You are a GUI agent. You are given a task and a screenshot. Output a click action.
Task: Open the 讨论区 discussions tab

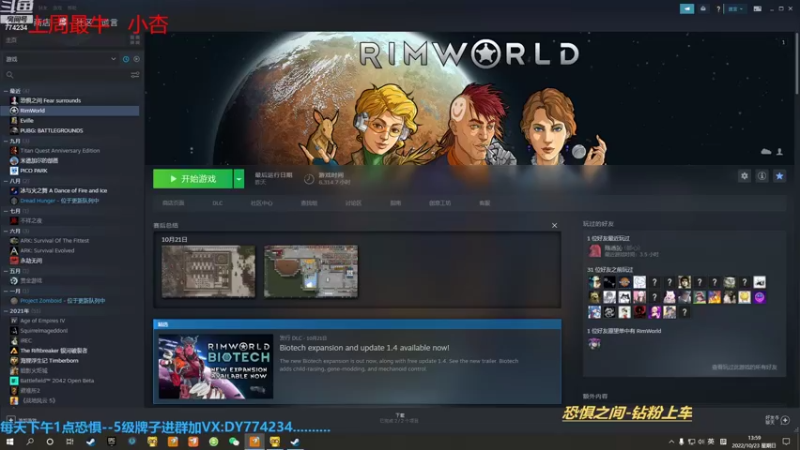coord(353,203)
